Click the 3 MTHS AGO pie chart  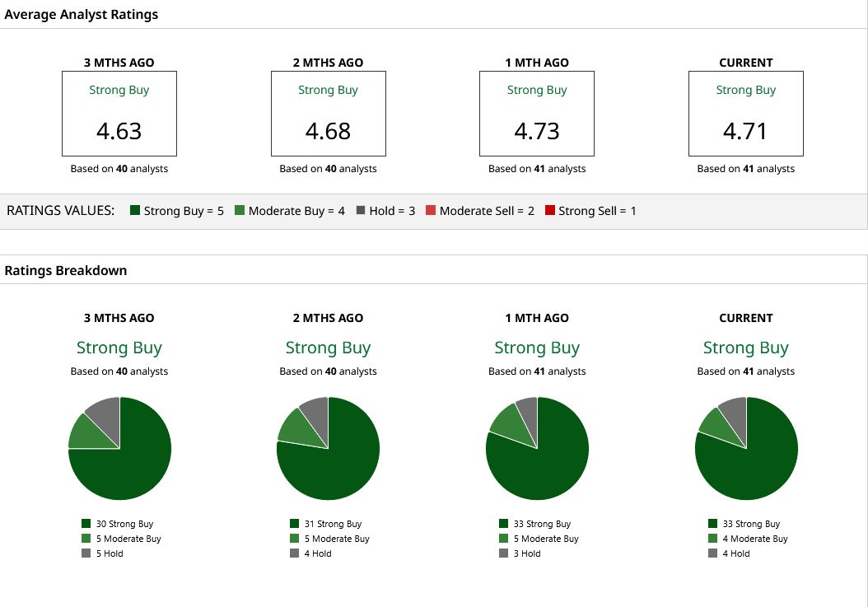tap(119, 448)
